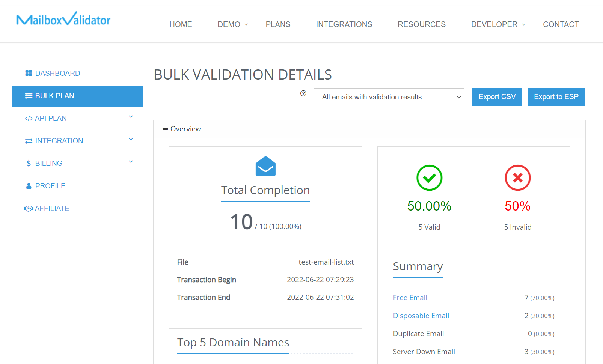Click the File label in completion card

coord(183,262)
